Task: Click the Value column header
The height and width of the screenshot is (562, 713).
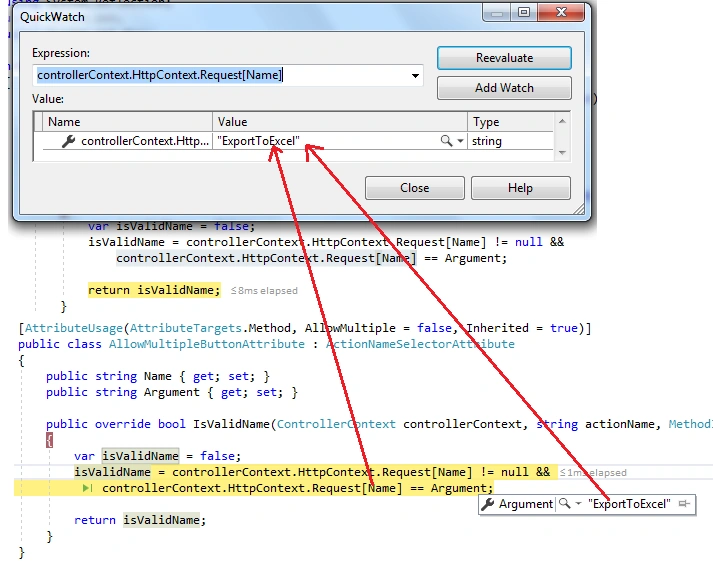Action: pyautogui.click(x=340, y=122)
